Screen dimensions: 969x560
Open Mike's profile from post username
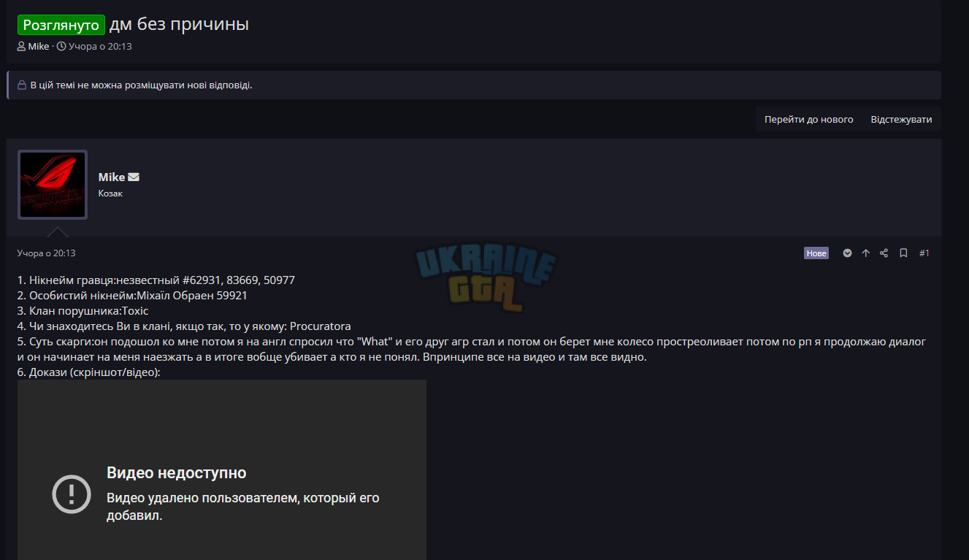tap(112, 177)
